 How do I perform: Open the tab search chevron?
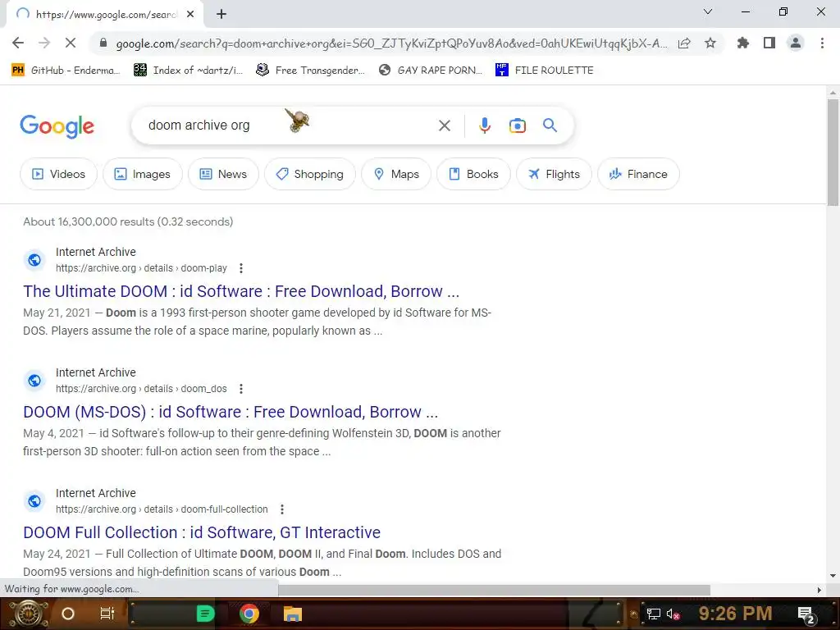[708, 11]
